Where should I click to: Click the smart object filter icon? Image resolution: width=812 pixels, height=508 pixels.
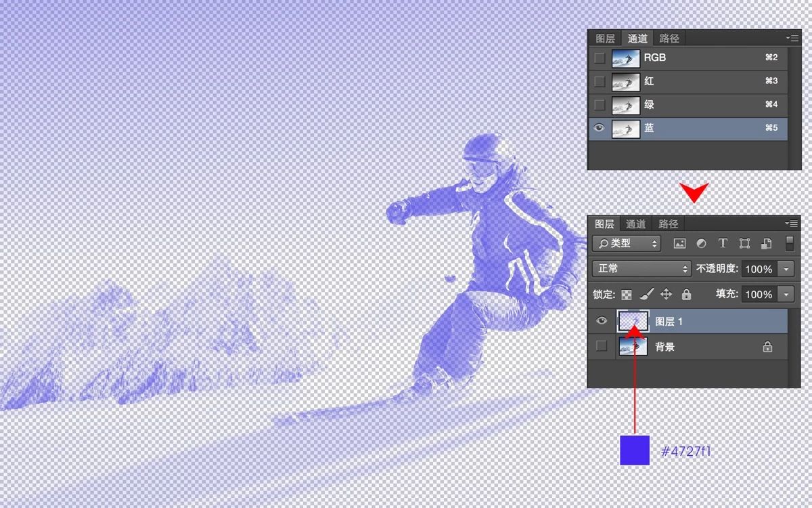[x=766, y=244]
